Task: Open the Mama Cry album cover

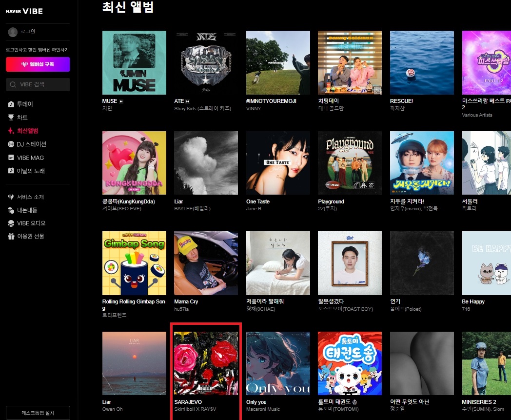Action: point(206,263)
